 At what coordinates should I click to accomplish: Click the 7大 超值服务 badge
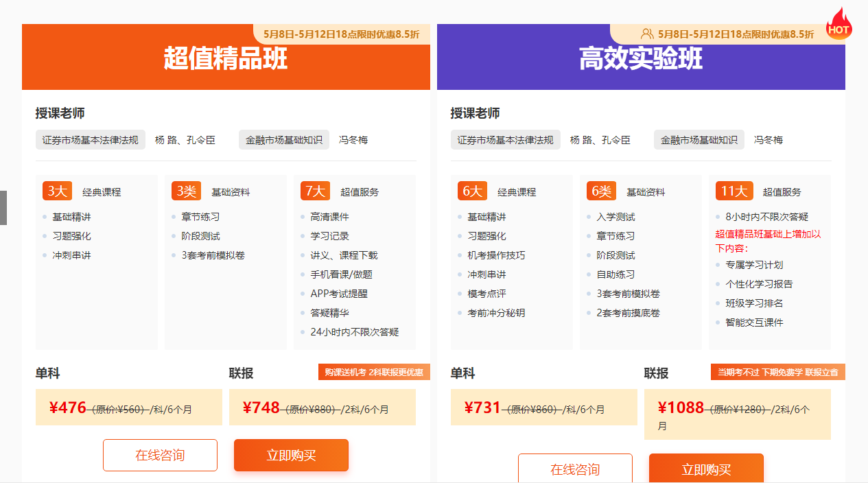coord(315,191)
